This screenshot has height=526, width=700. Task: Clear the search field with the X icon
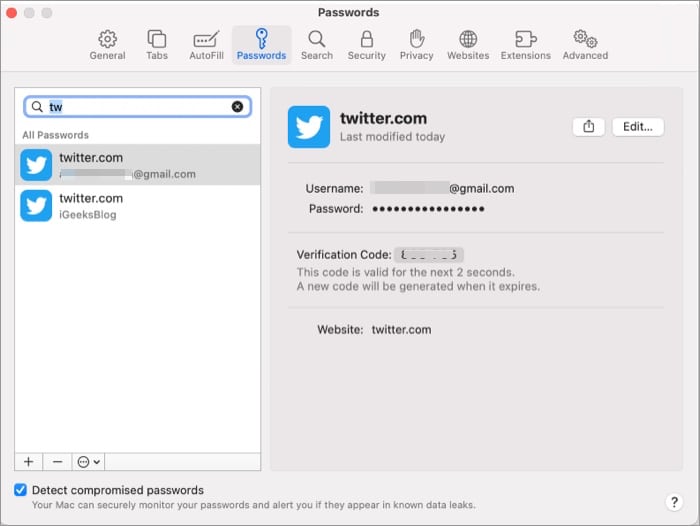(237, 106)
